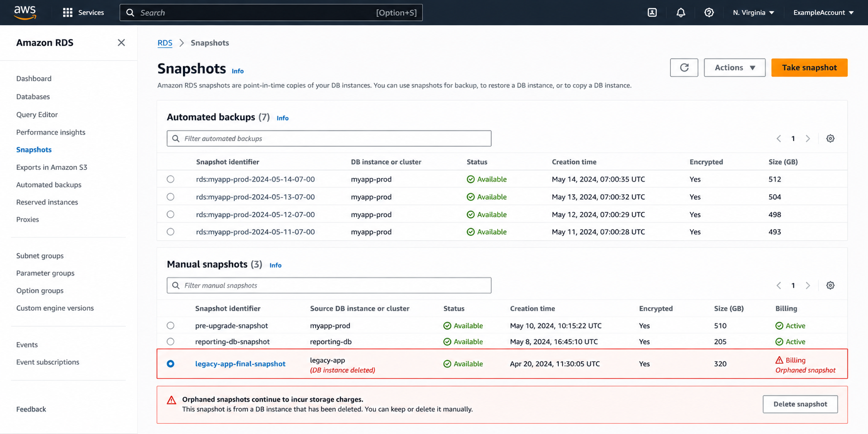The image size is (868, 434).
Task: Select pre-upgrade-snapshot radio button
Action: click(170, 325)
